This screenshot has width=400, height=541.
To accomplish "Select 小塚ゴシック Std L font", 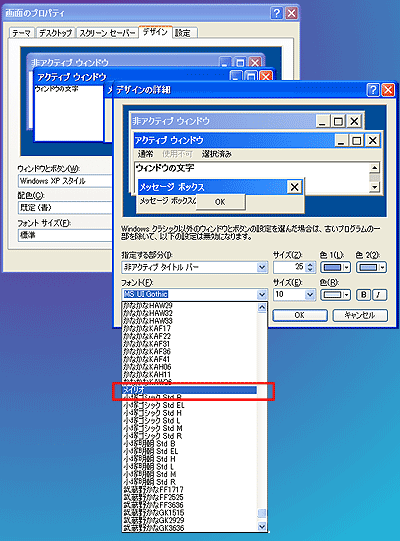I will click(x=189, y=421).
